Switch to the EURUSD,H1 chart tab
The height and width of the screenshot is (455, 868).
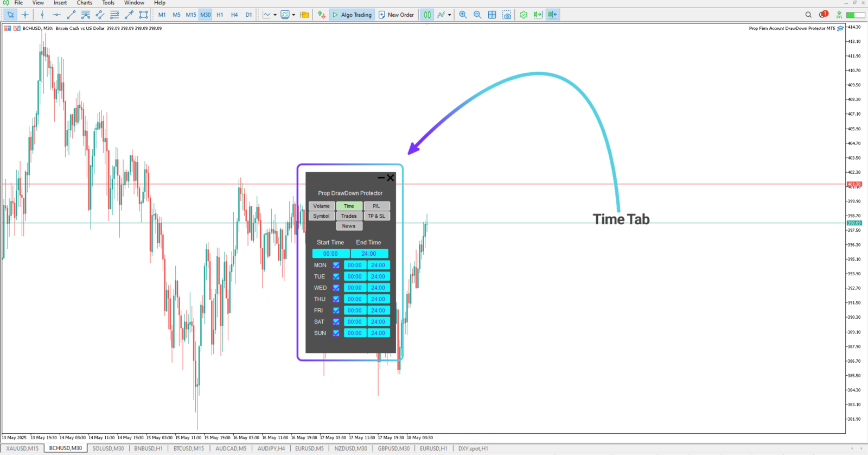point(433,448)
